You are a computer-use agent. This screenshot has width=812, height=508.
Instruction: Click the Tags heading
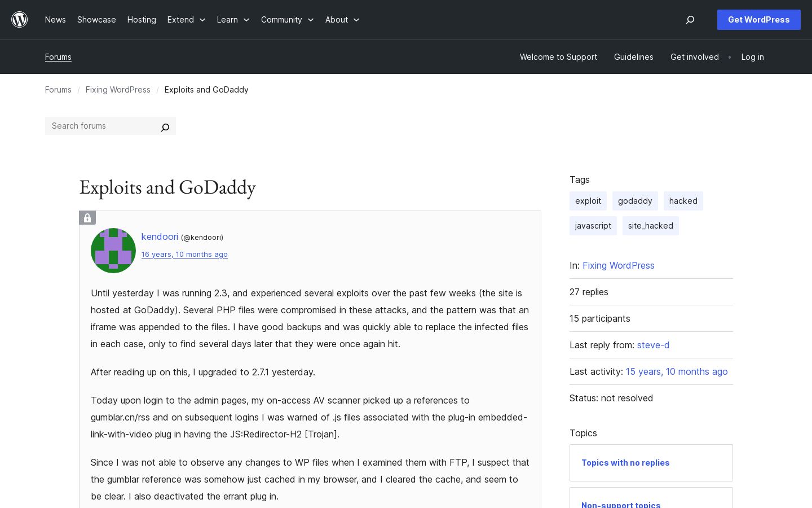580,179
